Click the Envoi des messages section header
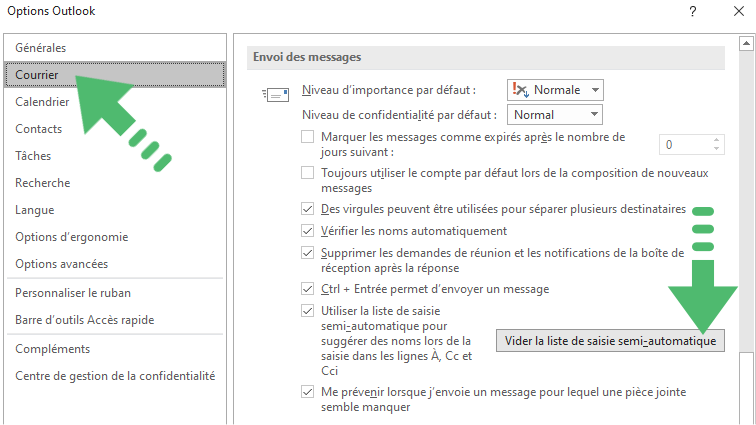This screenshot has width=756, height=425. tap(486, 57)
